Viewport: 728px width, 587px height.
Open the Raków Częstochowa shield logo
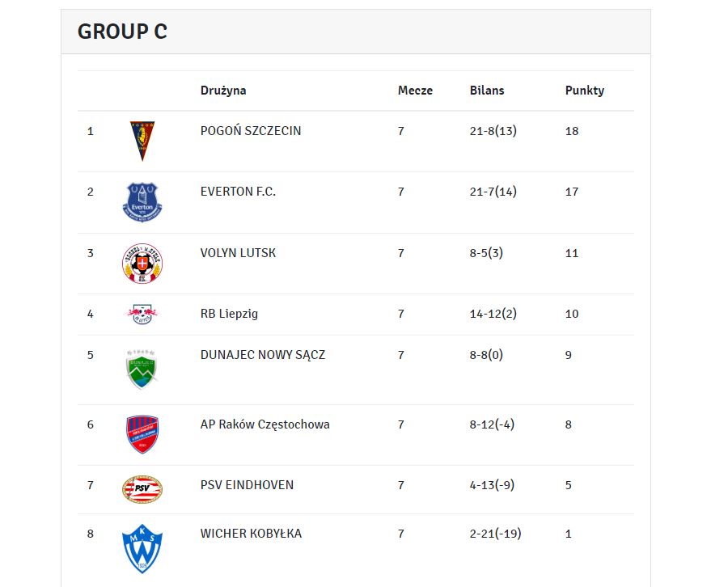coord(142,434)
